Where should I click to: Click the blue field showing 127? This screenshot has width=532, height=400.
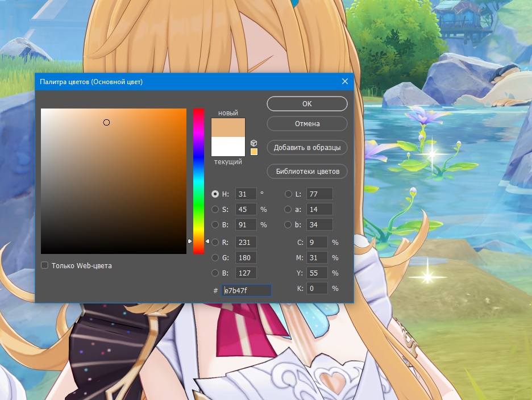(x=246, y=273)
